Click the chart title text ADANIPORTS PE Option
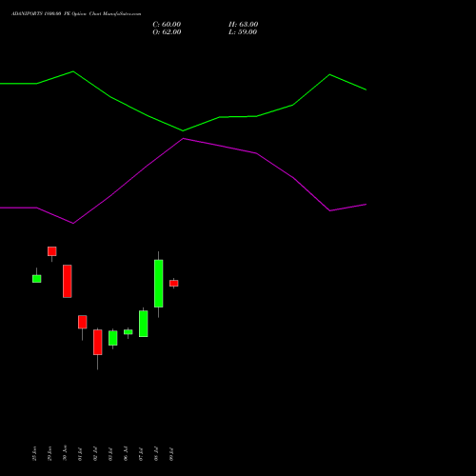Viewport: 476px width, 476px height. 76,14
